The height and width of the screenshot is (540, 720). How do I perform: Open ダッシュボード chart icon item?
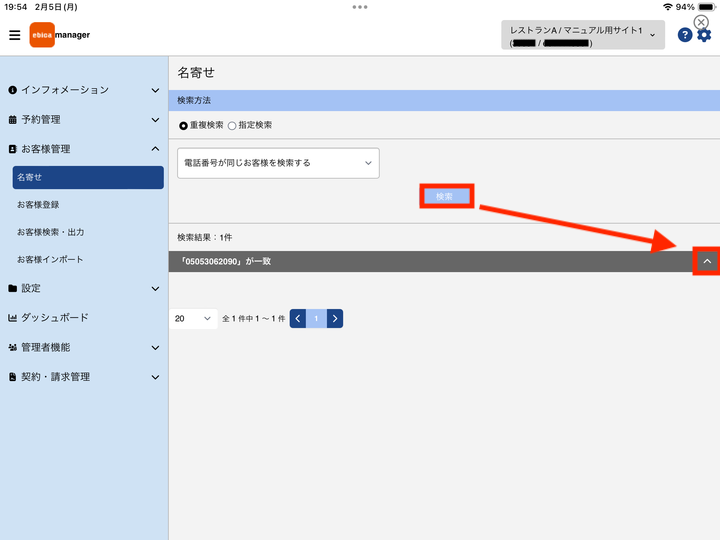[x=48, y=317]
